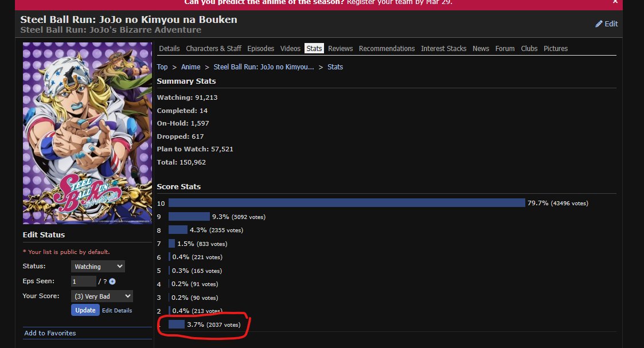Image resolution: width=644 pixels, height=348 pixels.
Task: Open the Characters & Staff tab
Action: click(x=213, y=48)
